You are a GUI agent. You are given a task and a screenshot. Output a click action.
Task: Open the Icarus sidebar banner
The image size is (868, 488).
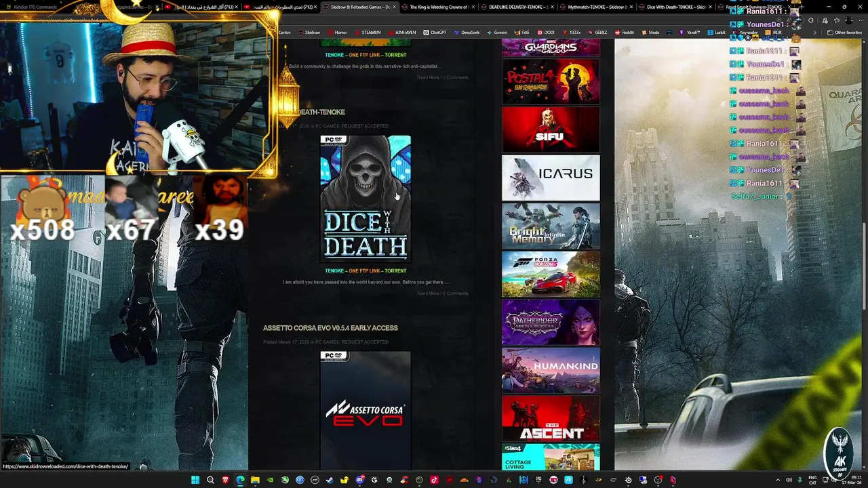[x=551, y=178]
